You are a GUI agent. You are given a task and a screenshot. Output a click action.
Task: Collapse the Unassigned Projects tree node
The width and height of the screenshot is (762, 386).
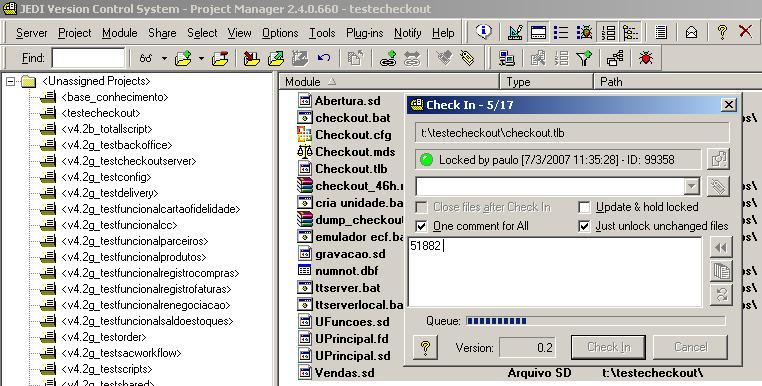pyautogui.click(x=10, y=82)
